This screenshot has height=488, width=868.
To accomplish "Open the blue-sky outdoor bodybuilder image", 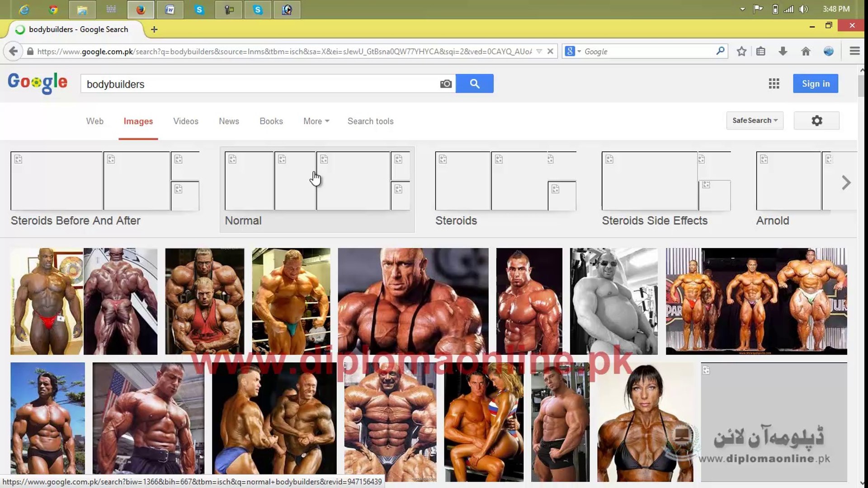I will (x=47, y=418).
